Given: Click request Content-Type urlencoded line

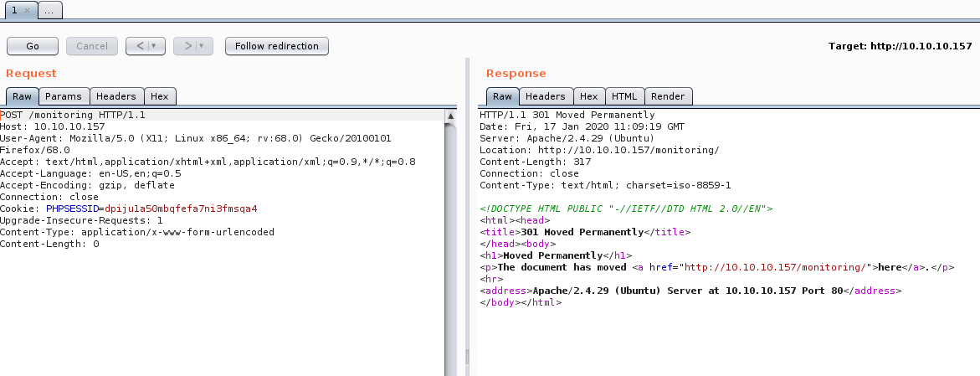Looking at the screenshot, I should [x=137, y=232].
